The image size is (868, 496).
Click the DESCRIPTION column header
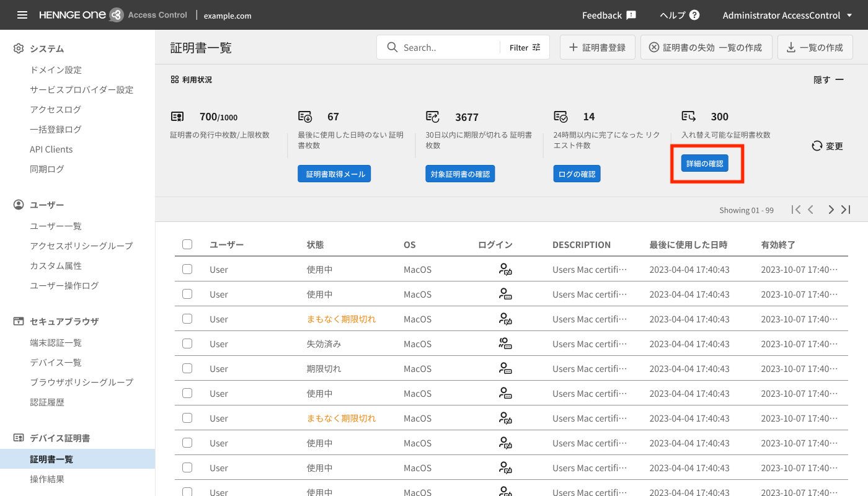[582, 245]
